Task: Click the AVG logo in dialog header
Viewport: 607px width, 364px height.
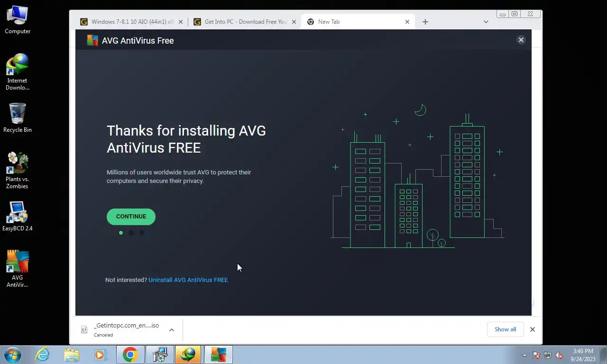Action: (92, 40)
